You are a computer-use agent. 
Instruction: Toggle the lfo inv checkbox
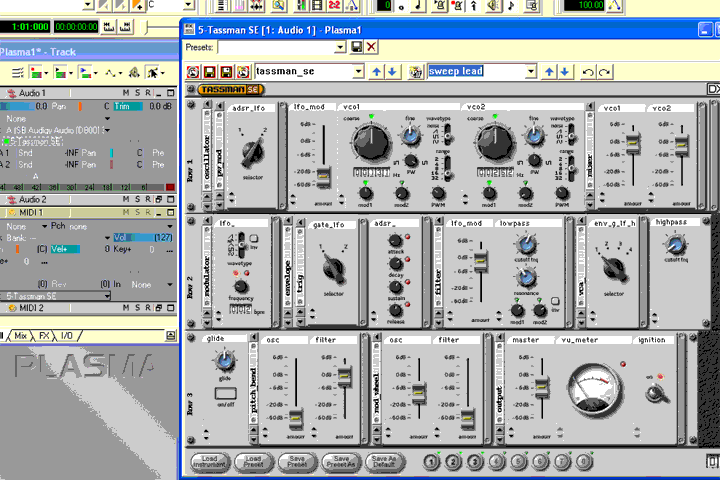click(x=253, y=239)
